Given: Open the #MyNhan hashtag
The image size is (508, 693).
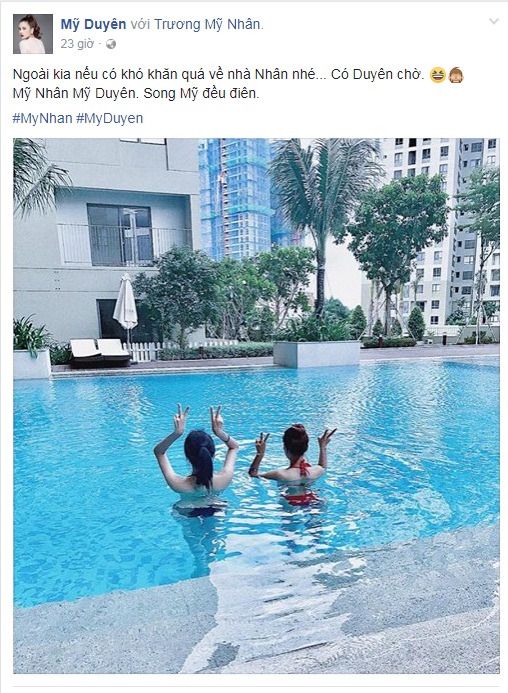Looking at the screenshot, I should click(42, 118).
